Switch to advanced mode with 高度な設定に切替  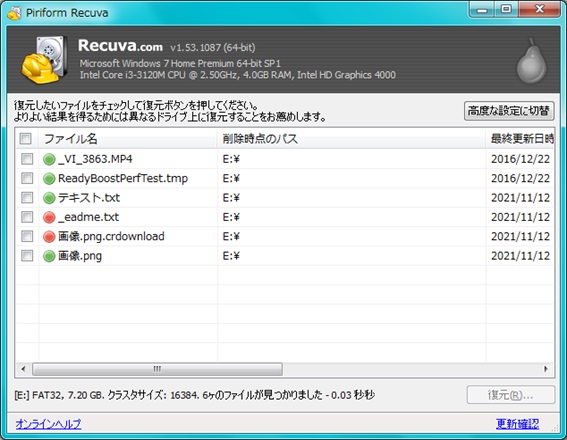click(x=509, y=111)
